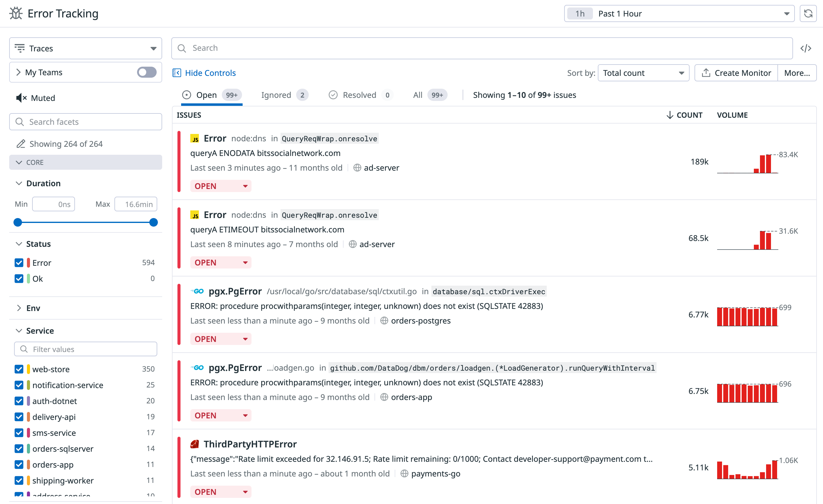Click the Search facets input field

click(86, 122)
